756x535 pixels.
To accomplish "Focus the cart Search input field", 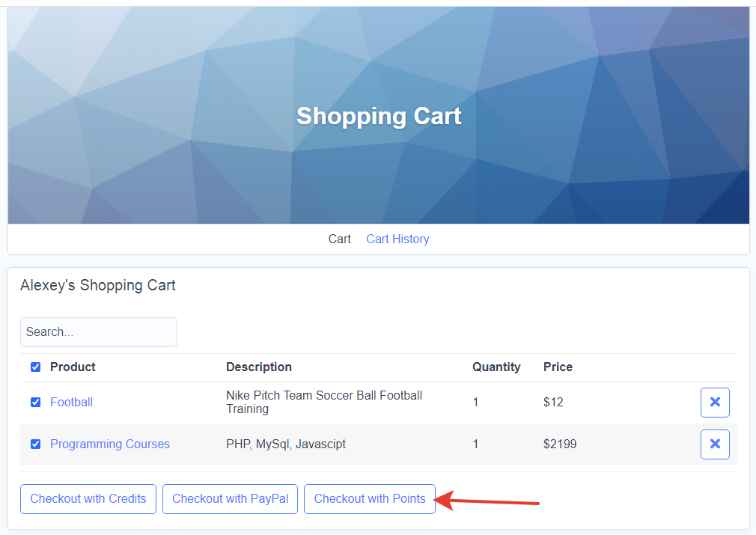I will click(99, 332).
